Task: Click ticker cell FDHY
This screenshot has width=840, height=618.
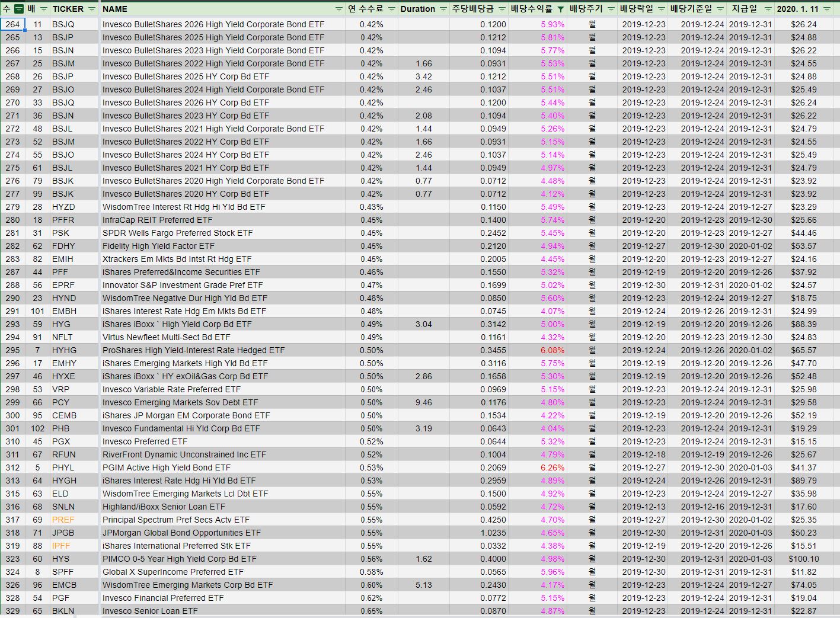Action: (x=74, y=246)
